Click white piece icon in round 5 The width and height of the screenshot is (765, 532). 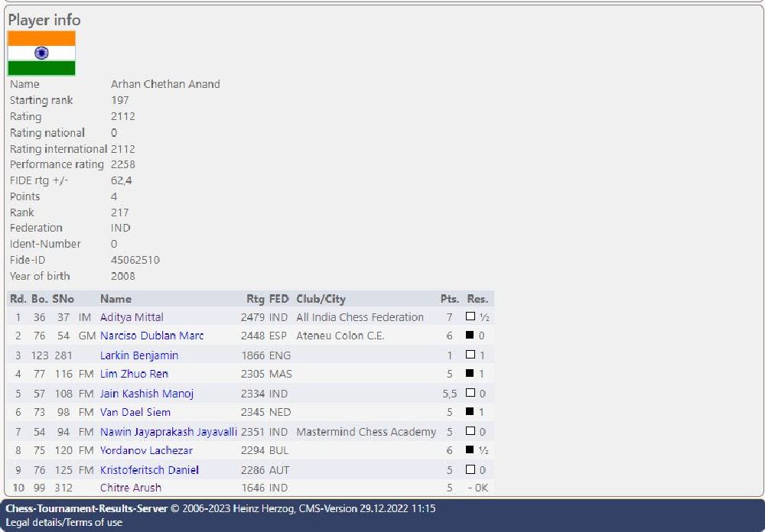(470, 393)
